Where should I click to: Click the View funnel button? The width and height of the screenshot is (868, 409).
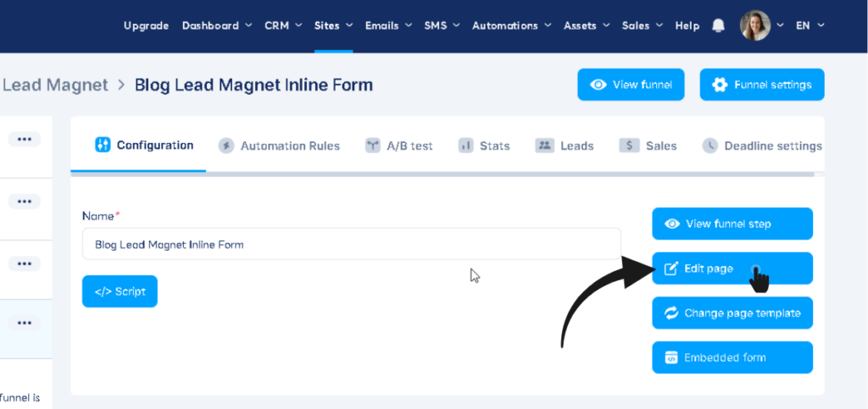tap(631, 85)
